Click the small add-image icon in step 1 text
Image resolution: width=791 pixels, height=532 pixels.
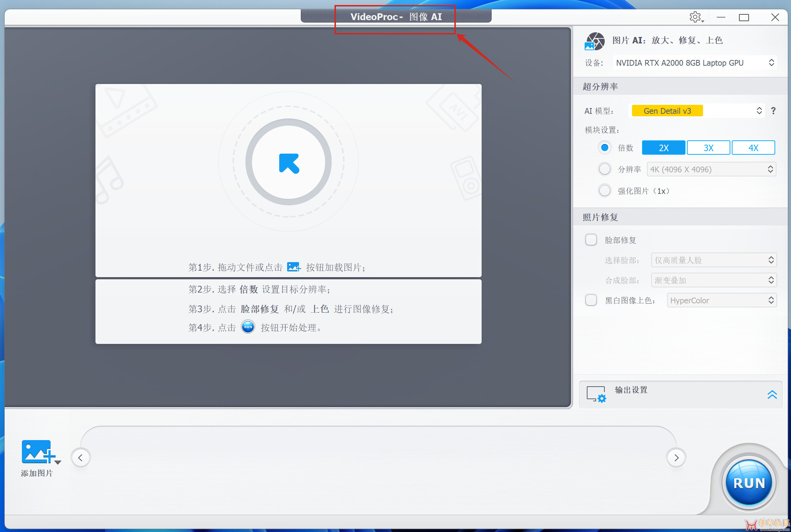[294, 267]
